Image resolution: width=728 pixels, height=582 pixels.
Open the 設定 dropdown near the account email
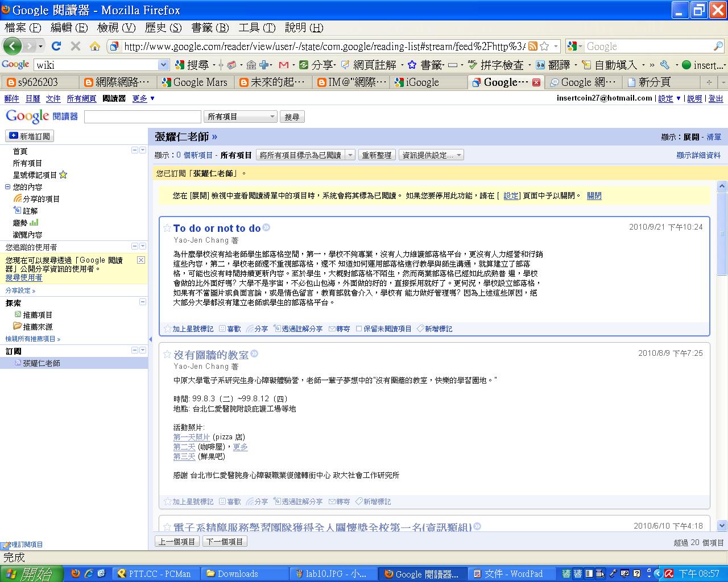point(669,98)
